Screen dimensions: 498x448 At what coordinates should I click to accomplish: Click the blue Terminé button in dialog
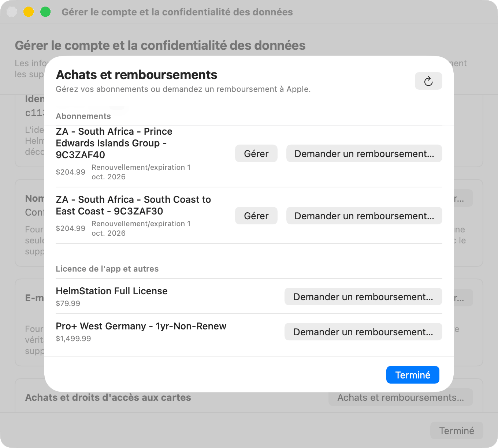pyautogui.click(x=413, y=375)
